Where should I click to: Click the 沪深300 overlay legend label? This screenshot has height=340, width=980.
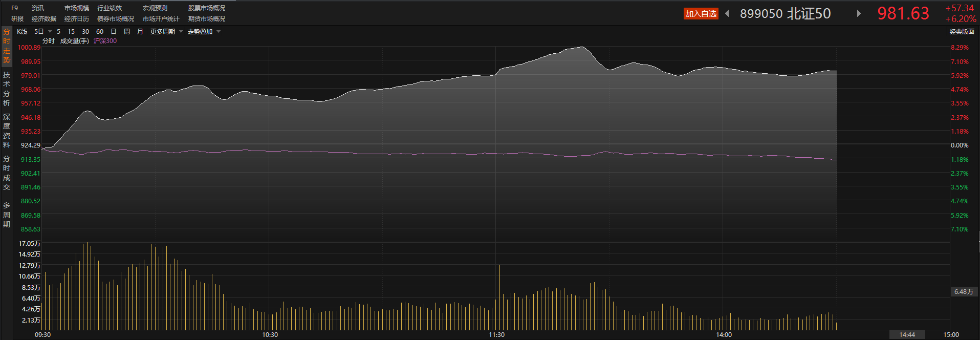[x=105, y=41]
